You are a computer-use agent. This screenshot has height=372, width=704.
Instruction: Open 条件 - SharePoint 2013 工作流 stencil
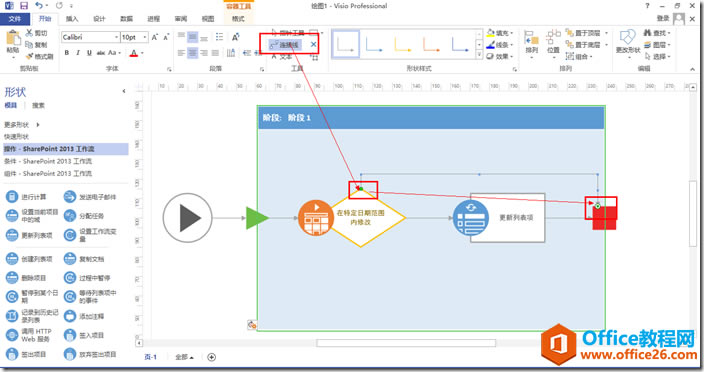click(48, 161)
